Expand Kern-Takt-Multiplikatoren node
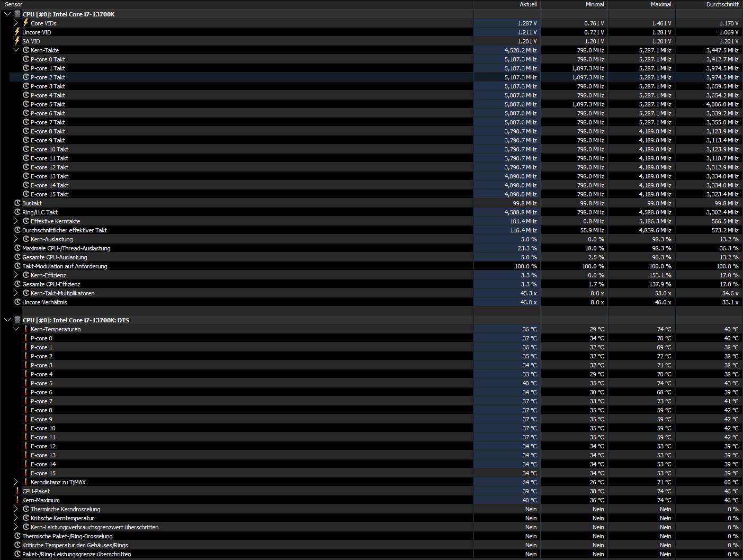Image resolution: width=743 pixels, height=560 pixels. click(16, 293)
